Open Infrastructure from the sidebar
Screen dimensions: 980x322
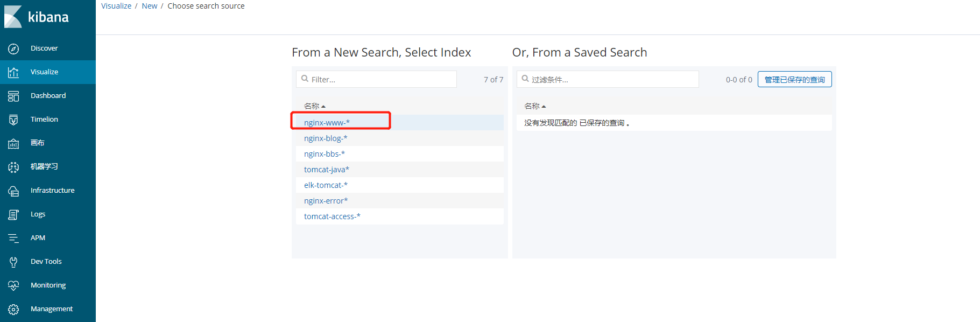coord(53,190)
